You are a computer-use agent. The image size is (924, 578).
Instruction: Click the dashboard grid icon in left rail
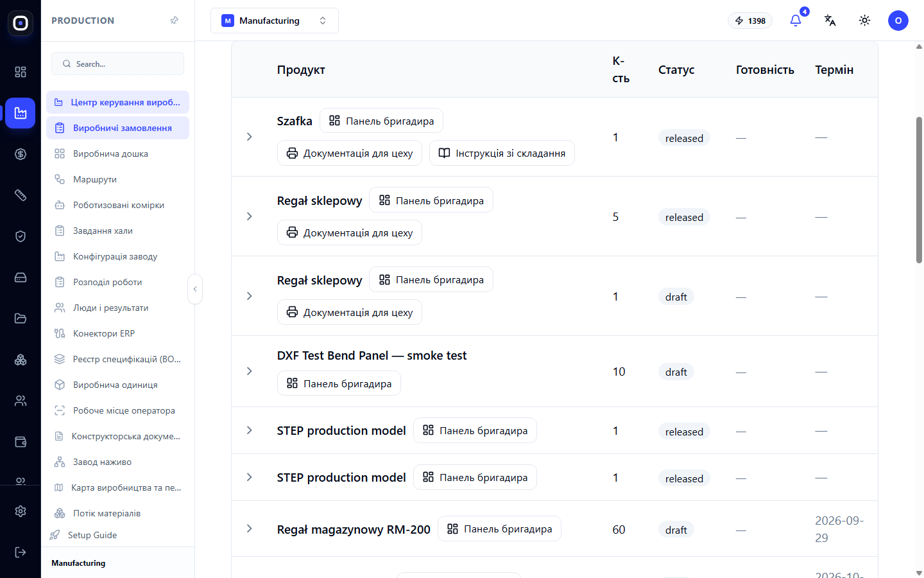tap(21, 72)
